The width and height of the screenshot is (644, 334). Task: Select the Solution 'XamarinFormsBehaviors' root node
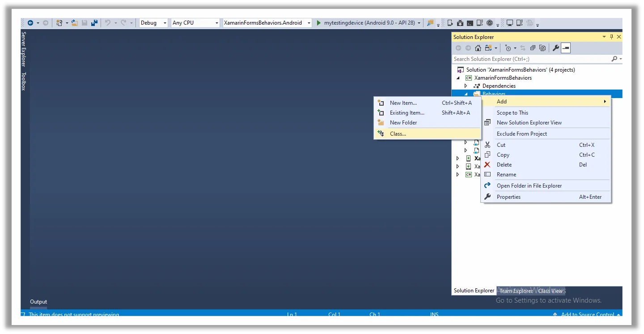(521, 69)
